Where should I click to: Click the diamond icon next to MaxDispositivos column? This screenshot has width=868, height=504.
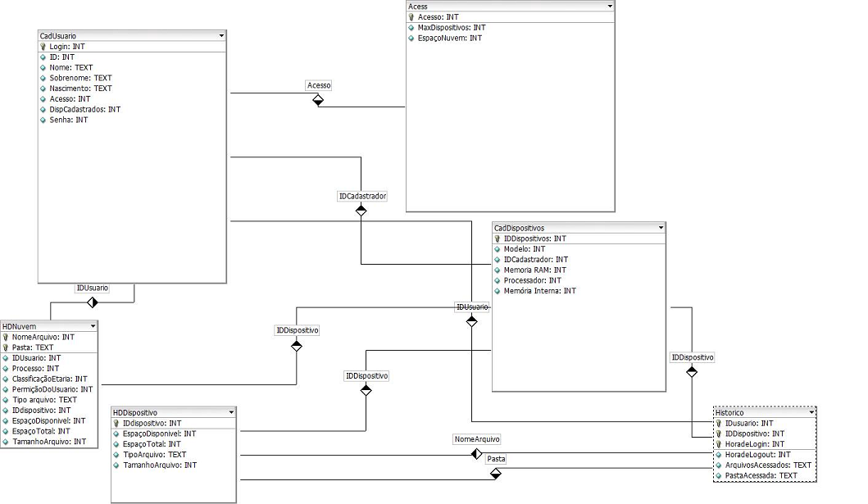pyautogui.click(x=411, y=28)
